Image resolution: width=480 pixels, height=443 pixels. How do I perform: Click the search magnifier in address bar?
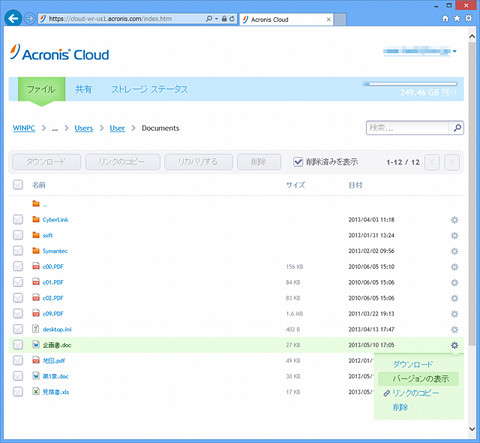point(209,19)
